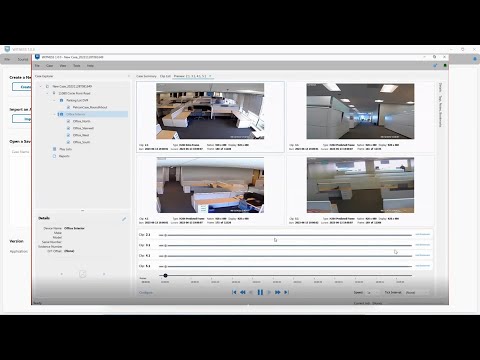
Task: Open the Speed dropdown
Action: (x=373, y=293)
